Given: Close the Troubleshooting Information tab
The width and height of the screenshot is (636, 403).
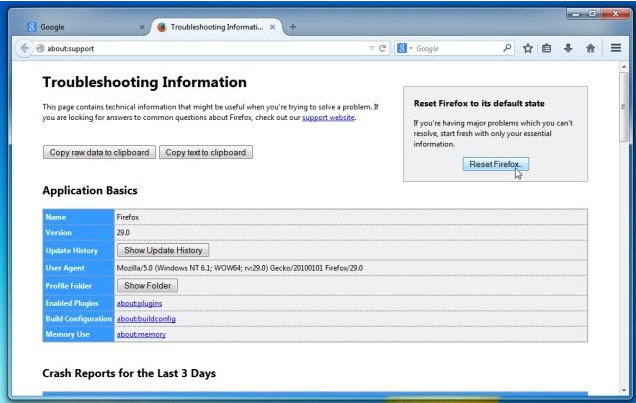Looking at the screenshot, I should [272, 27].
